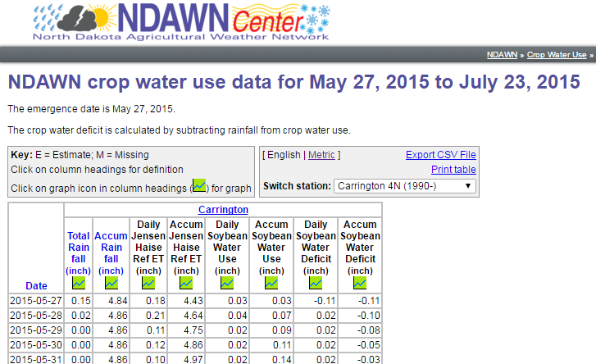The width and height of the screenshot is (596, 364).
Task: Open the Accum Rainfall graph icon
Action: pos(111,283)
